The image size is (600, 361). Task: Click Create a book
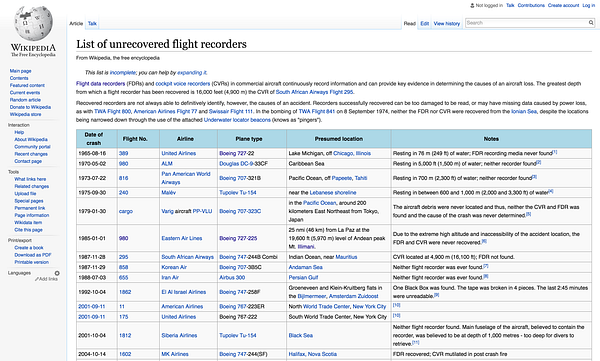click(29, 248)
